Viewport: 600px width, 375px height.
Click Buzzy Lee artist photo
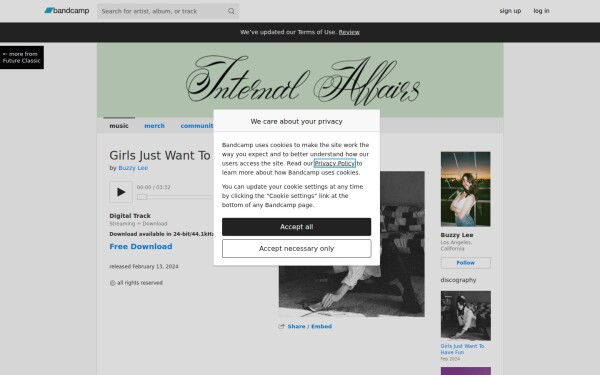[x=465, y=189]
